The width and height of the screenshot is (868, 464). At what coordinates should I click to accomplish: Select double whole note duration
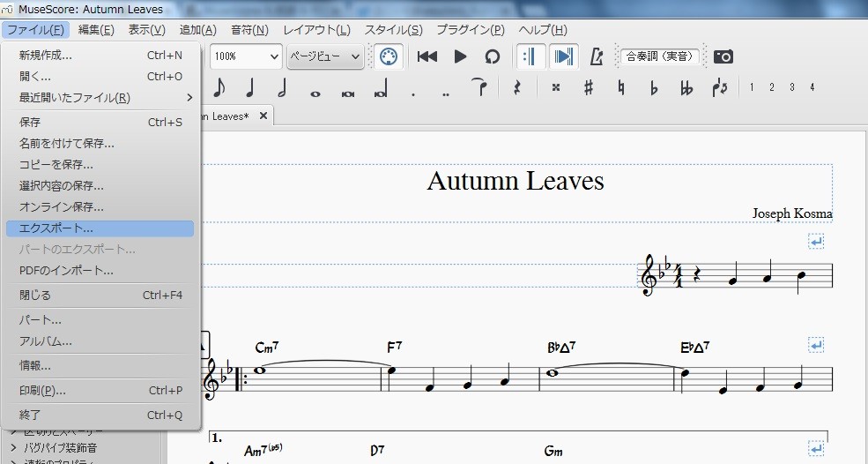pos(348,94)
